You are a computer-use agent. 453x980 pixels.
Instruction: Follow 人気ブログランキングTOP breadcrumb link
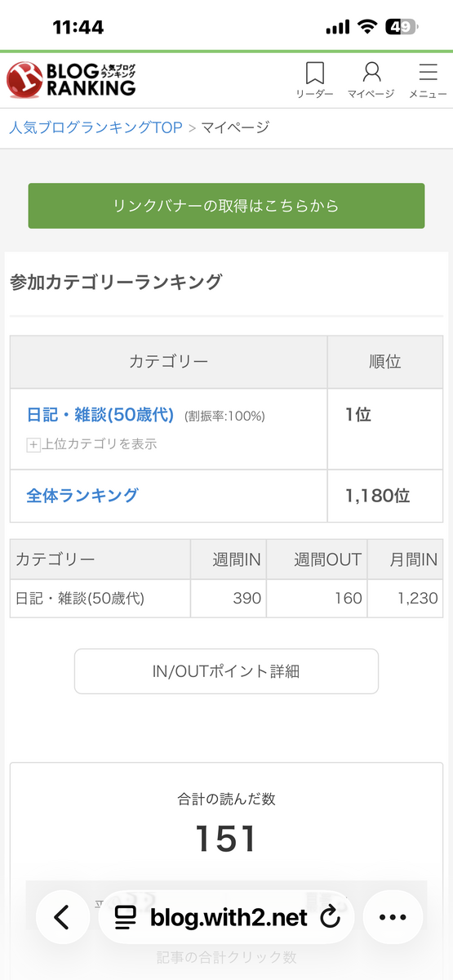tap(95, 127)
